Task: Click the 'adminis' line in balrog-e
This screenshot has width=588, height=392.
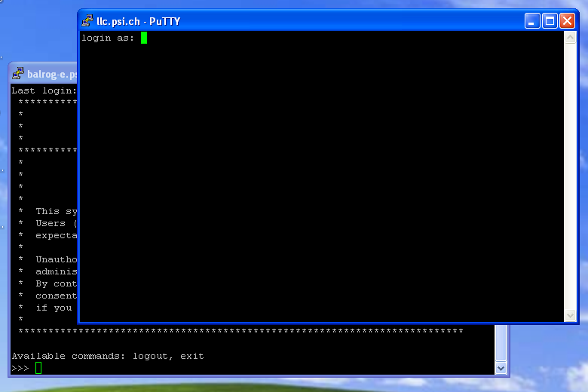Action: point(57,271)
